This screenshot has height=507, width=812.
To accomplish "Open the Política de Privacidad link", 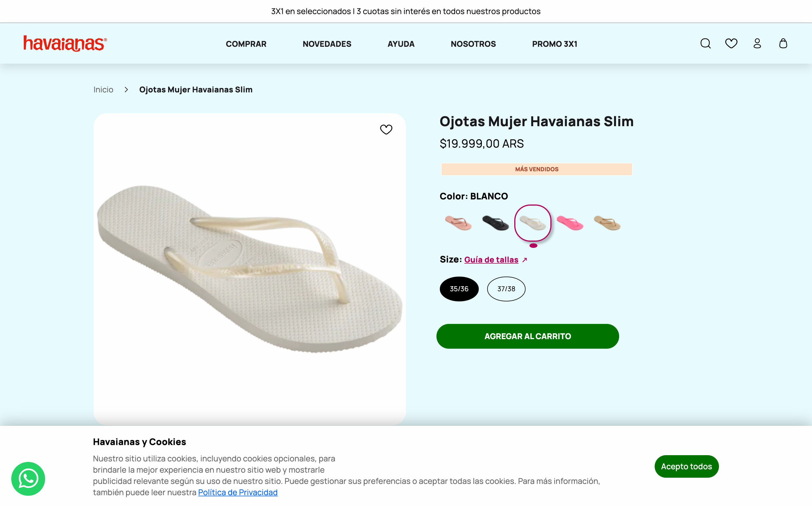I will click(x=238, y=492).
